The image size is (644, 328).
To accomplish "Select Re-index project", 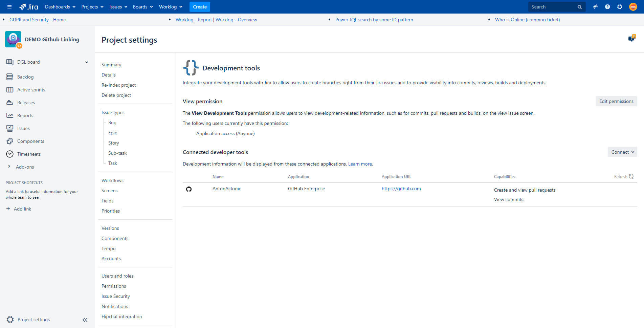I will [118, 85].
